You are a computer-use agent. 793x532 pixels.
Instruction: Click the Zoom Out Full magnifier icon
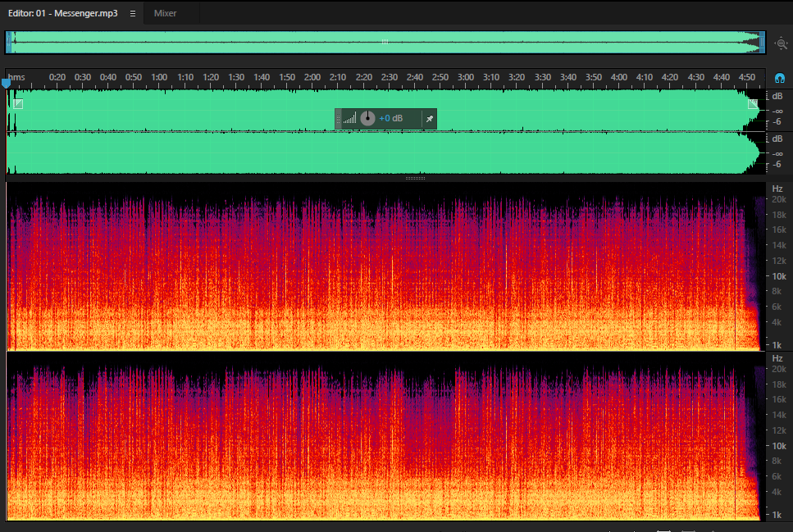click(782, 43)
